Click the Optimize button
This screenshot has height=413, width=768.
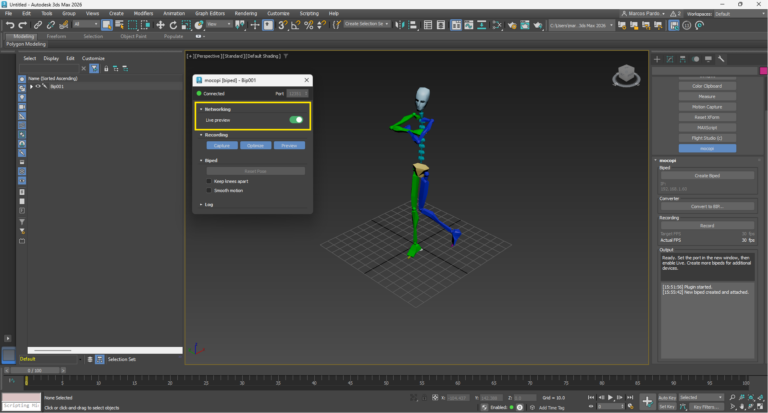[x=255, y=146]
